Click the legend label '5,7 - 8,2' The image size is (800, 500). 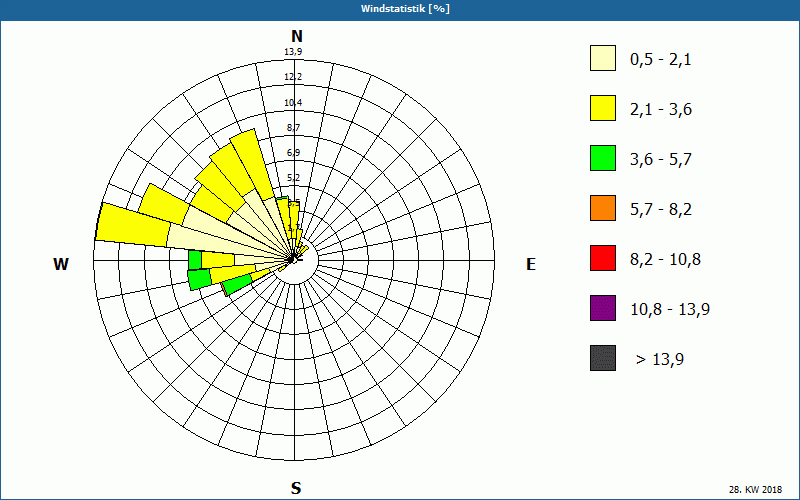[661, 210]
